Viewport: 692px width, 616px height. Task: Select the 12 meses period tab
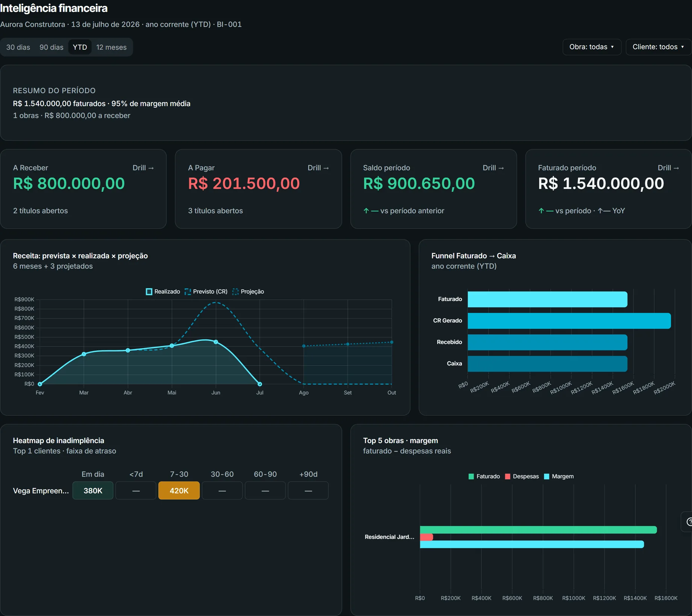pyautogui.click(x=111, y=47)
